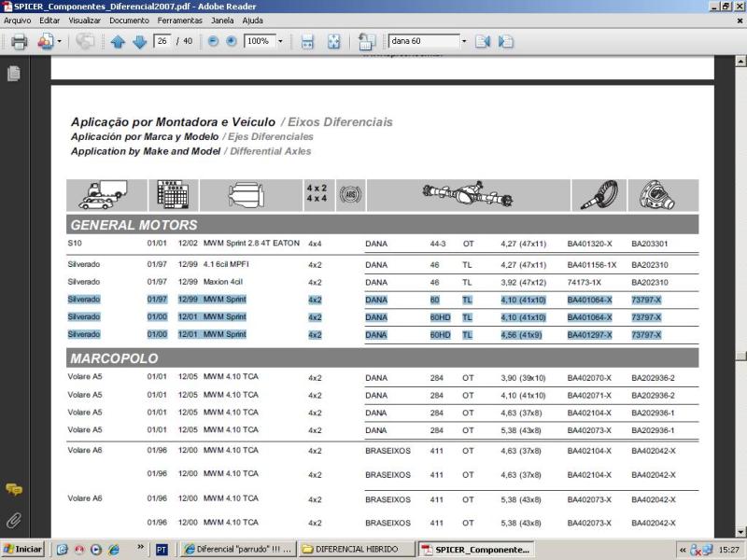This screenshot has height=560, width=747.
Task: Click MWM Sprint 2.8 4T EATON engine text
Action: tap(251, 243)
